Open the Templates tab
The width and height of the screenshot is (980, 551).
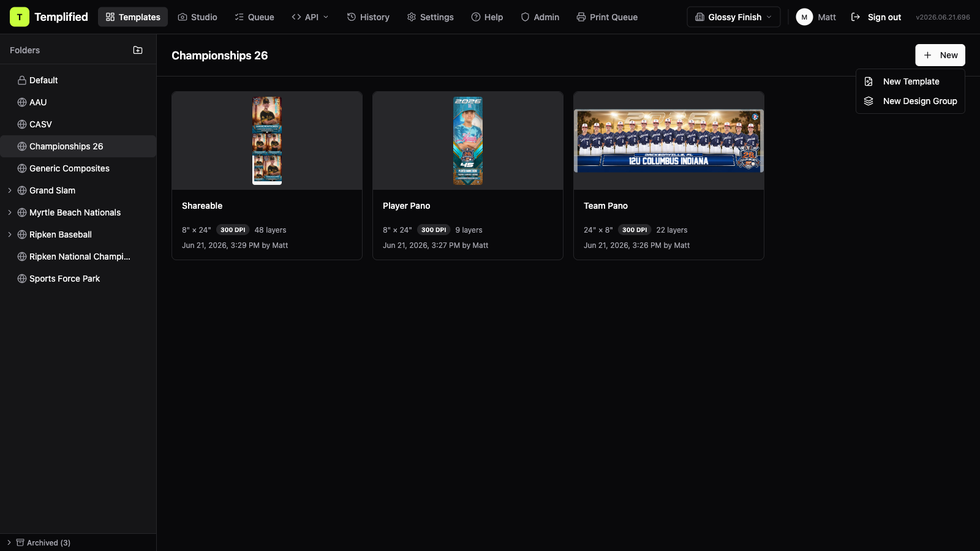click(x=133, y=17)
